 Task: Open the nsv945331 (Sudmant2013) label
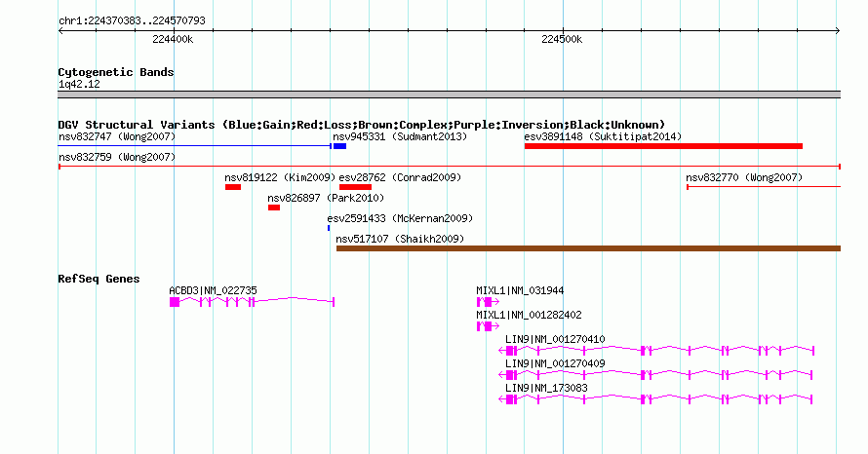[400, 136]
